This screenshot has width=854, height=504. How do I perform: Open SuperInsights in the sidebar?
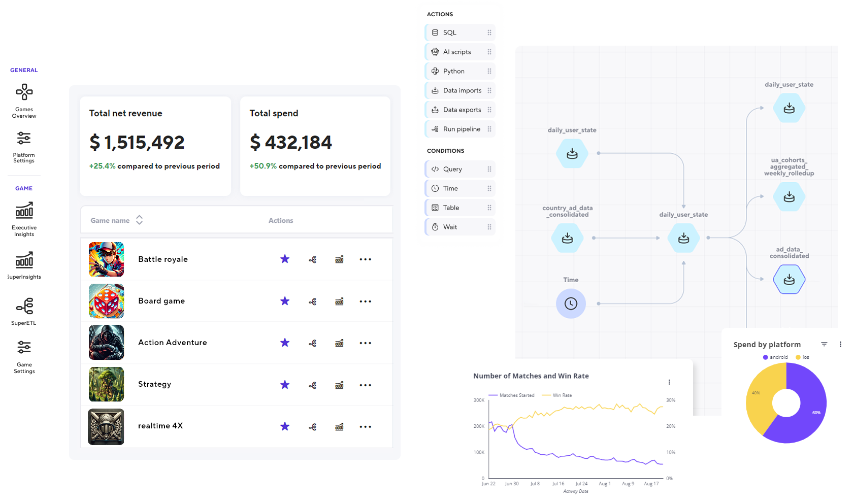(x=24, y=265)
